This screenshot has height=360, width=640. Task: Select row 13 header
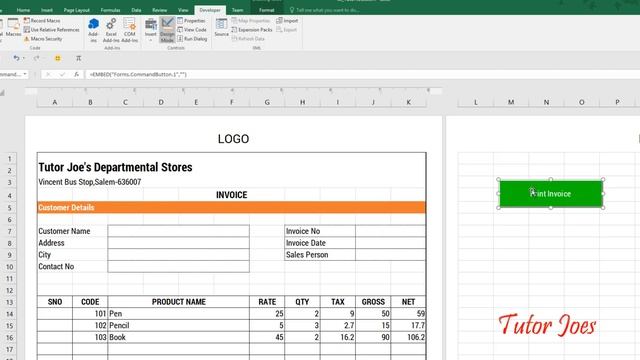point(9,302)
